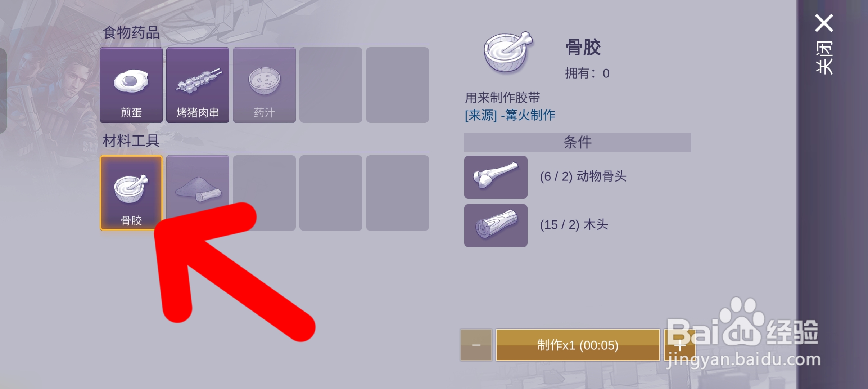Viewport: 868px width, 389px height.
Task: Click the 食物药品 category header
Action: pyautogui.click(x=131, y=32)
